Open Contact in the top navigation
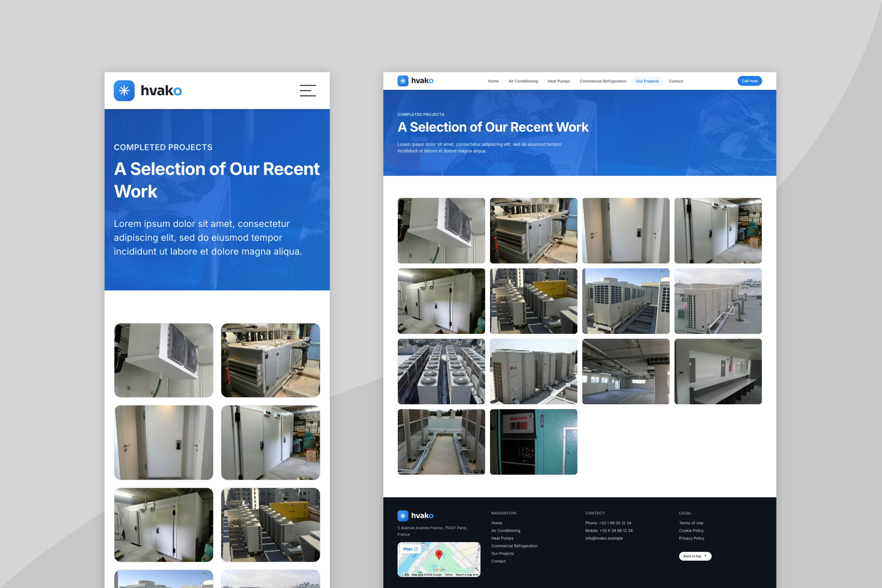882x588 pixels. click(x=675, y=81)
